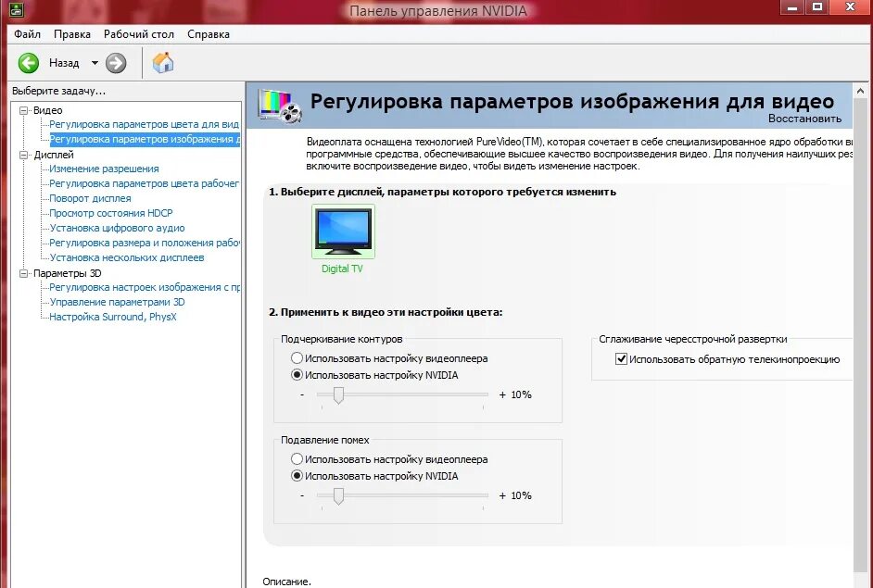Click the NVIDIA icon in the title bar
Viewport: 873px width, 588px height.
pos(16,8)
